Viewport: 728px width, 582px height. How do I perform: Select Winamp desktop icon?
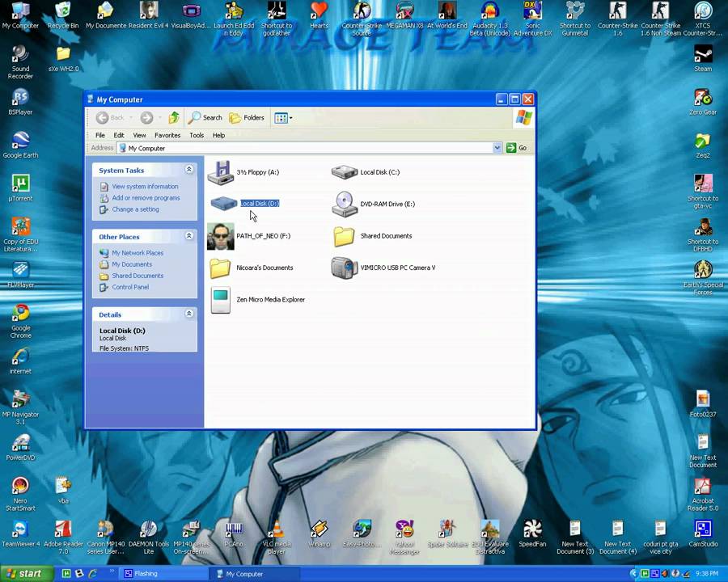click(320, 533)
